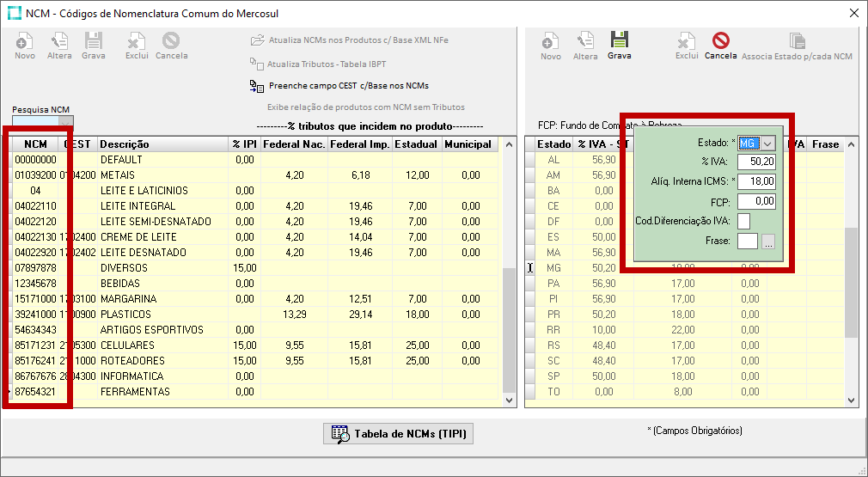Click Atualiza Tributos - Tabela IBPT

pos(328,64)
